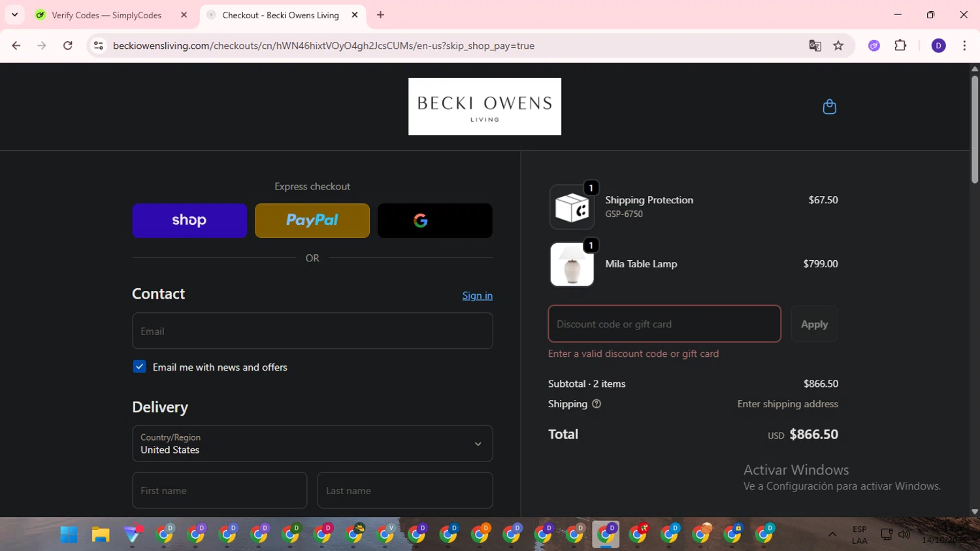Click the Enter a valid discount code error

pos(633,354)
